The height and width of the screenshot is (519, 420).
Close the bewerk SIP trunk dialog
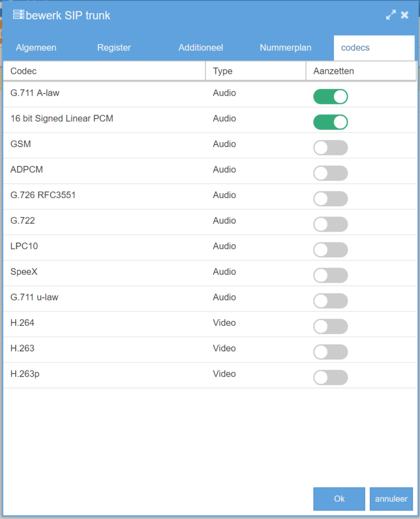[x=405, y=15]
